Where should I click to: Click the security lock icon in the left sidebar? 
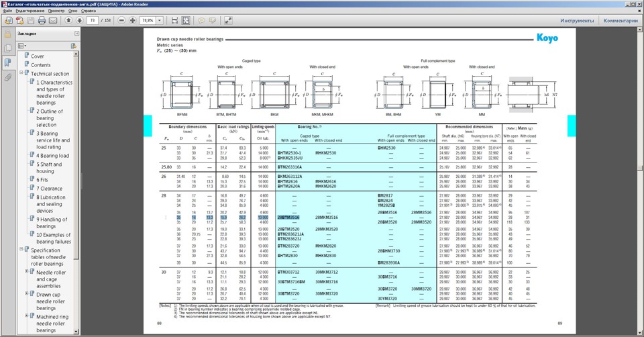(x=7, y=34)
